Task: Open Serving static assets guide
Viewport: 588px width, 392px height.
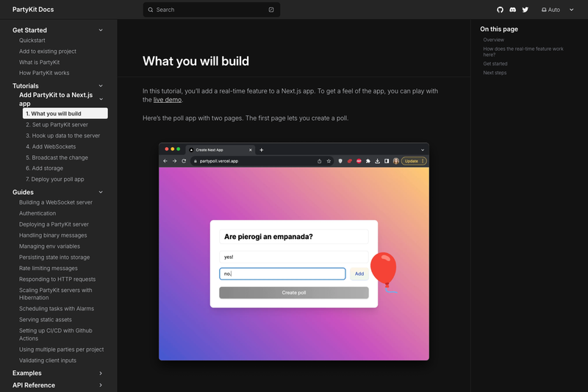Action: point(46,320)
